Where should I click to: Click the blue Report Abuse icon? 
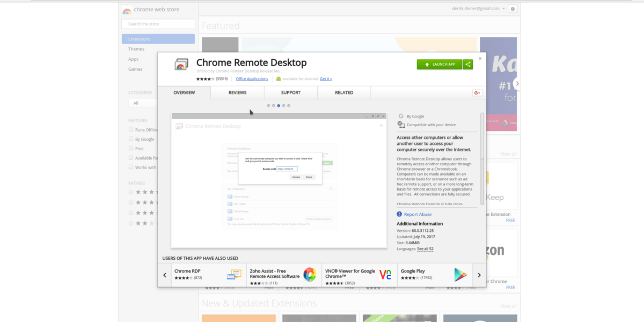(x=399, y=214)
